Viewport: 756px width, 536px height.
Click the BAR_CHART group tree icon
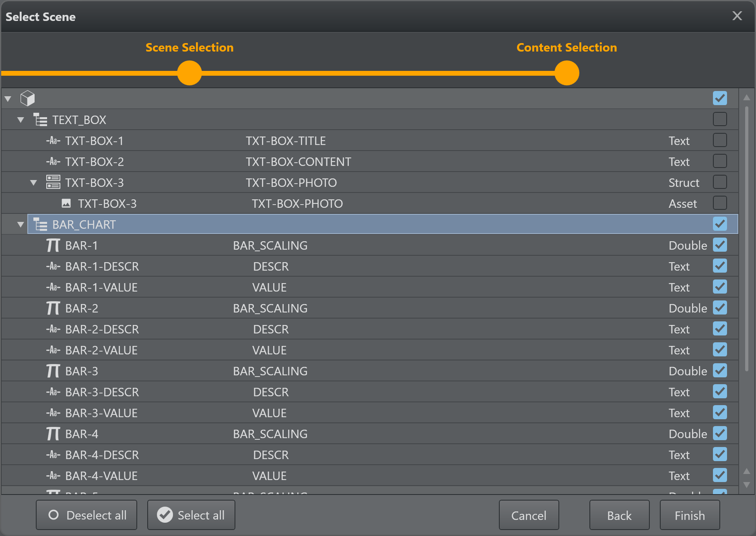point(40,224)
